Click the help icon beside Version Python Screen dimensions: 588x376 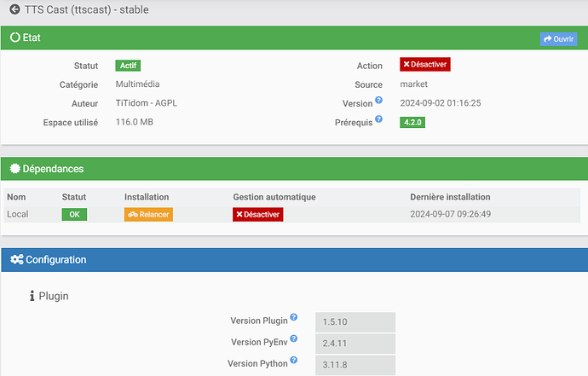point(294,360)
